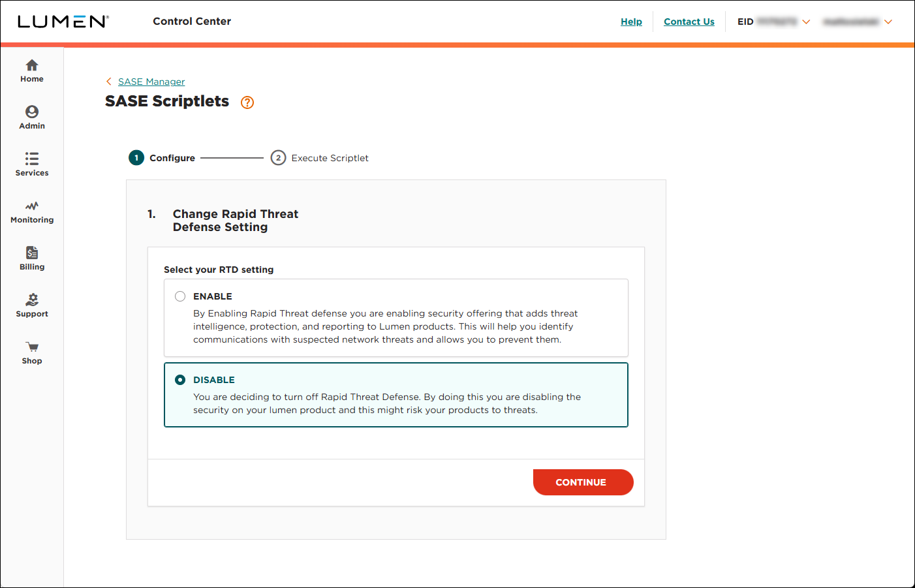Click the SASE Scriptlets page title
Screen dimensions: 915x588
coord(167,101)
